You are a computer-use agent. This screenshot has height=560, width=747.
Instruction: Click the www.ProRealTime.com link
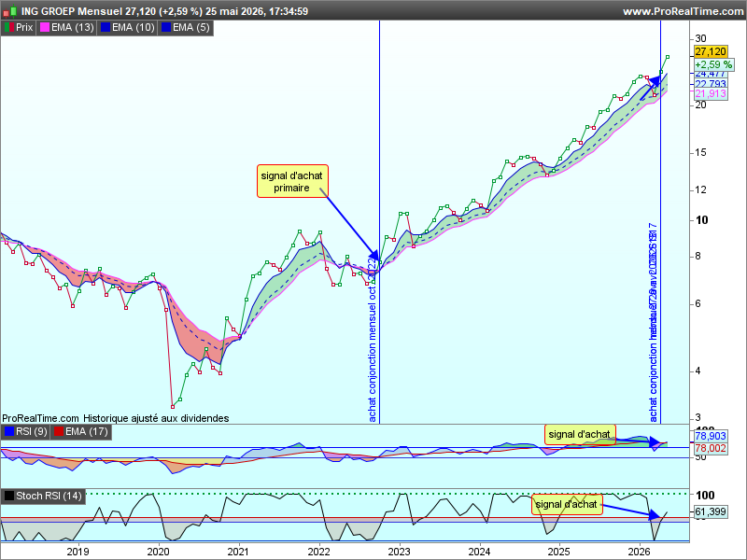684,11
